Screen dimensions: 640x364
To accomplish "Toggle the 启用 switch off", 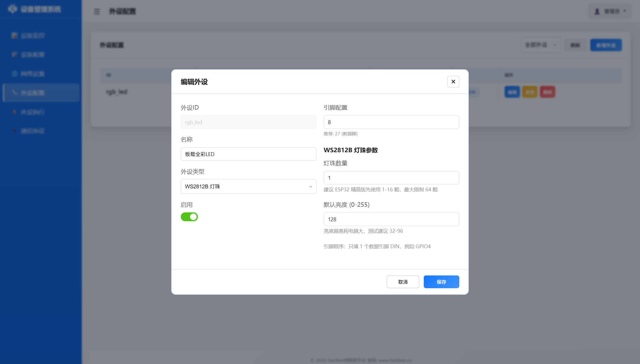I will [189, 217].
